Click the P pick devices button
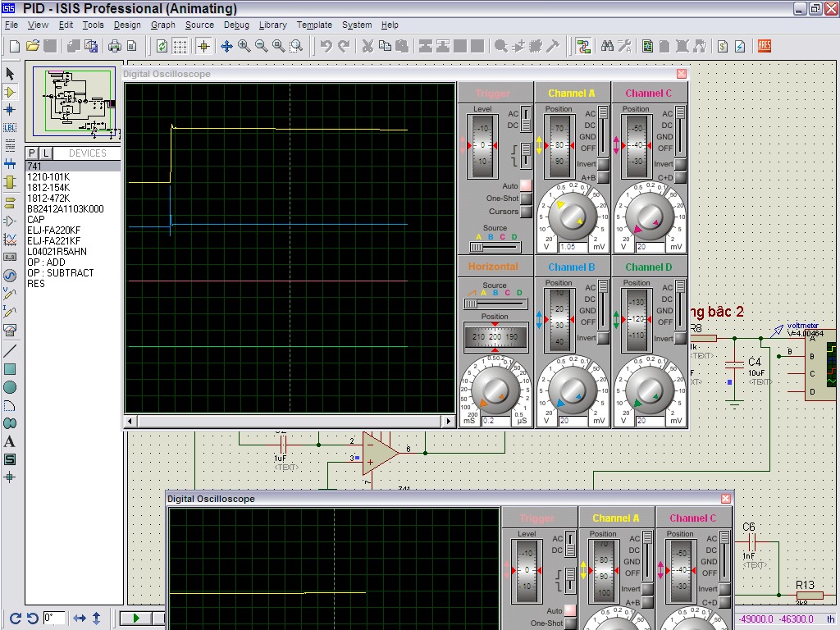The width and height of the screenshot is (840, 630). pos(32,153)
